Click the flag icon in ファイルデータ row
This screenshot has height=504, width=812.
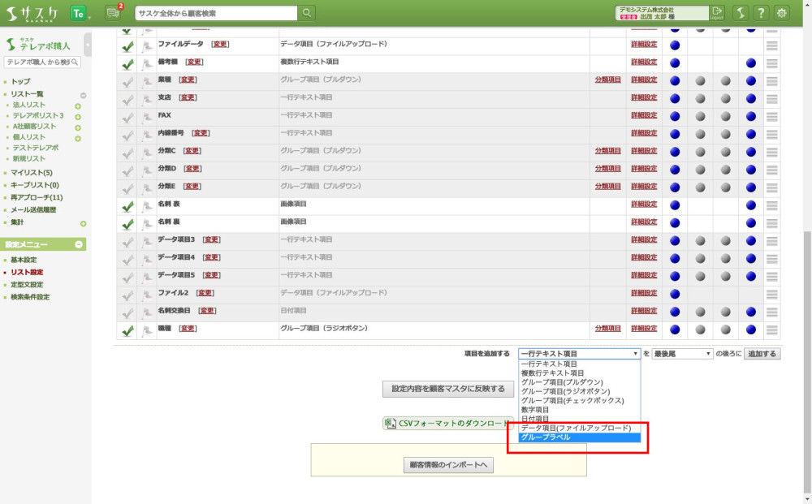pos(148,45)
